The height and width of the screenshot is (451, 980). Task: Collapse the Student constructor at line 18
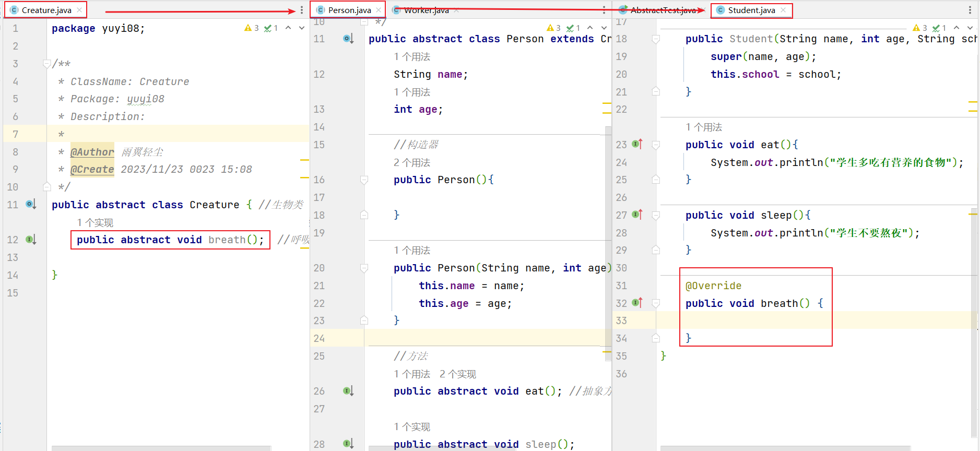pyautogui.click(x=656, y=39)
